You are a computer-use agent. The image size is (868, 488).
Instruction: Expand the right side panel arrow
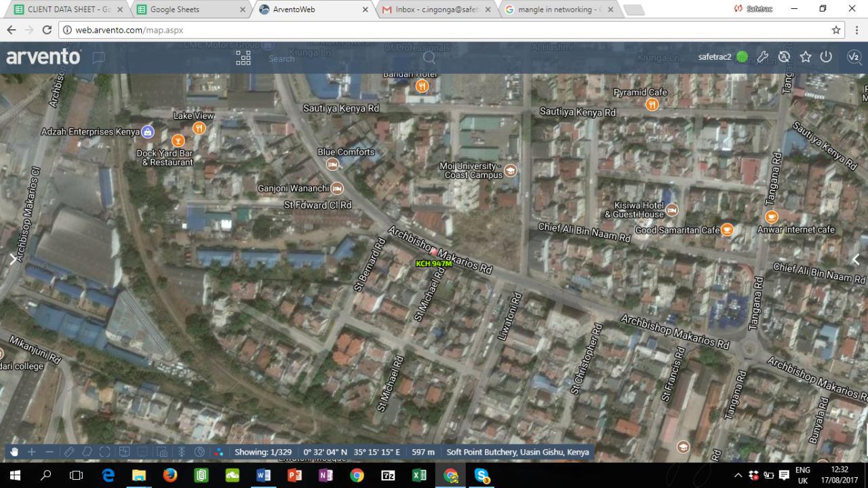(x=856, y=259)
